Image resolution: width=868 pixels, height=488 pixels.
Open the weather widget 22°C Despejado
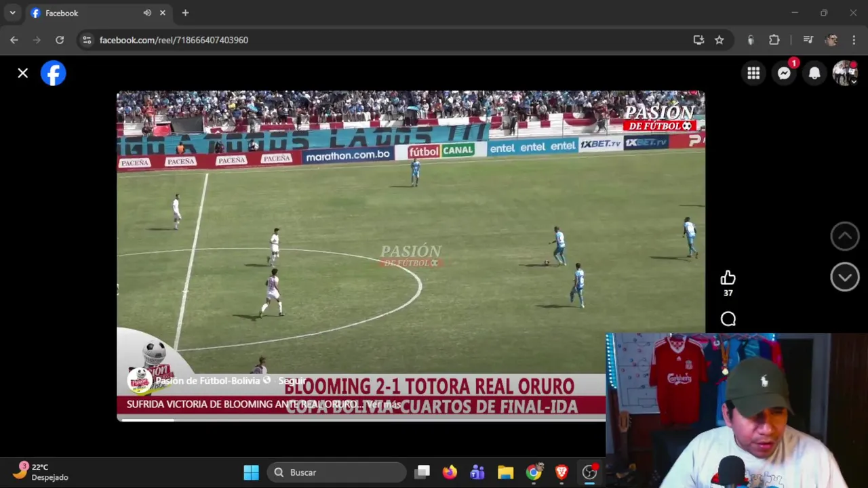[42, 472]
